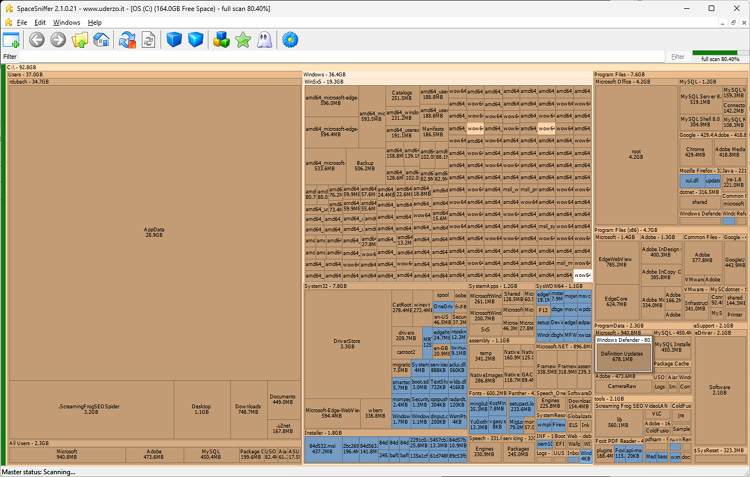
Task: Click the colored cubes file classes icon
Action: pyautogui.click(x=221, y=40)
